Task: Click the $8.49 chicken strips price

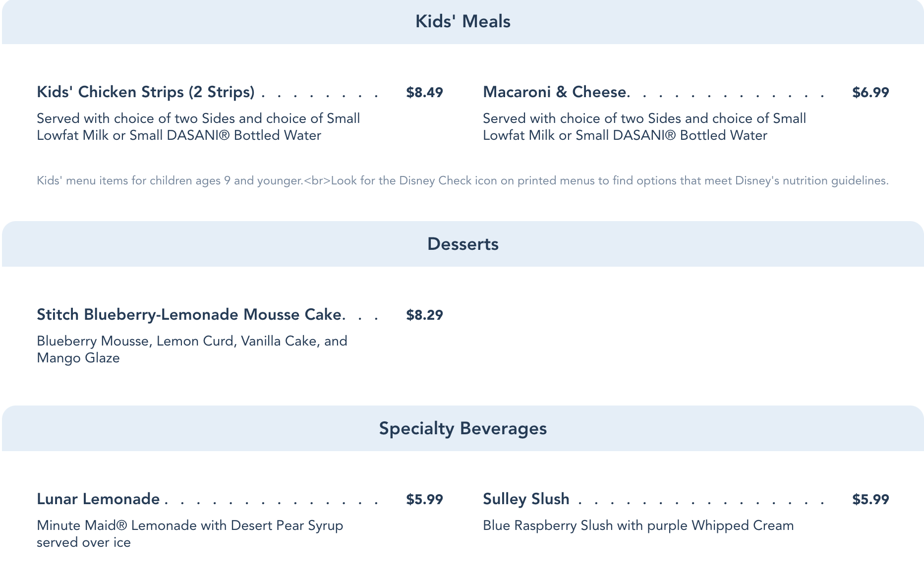Action: (424, 93)
